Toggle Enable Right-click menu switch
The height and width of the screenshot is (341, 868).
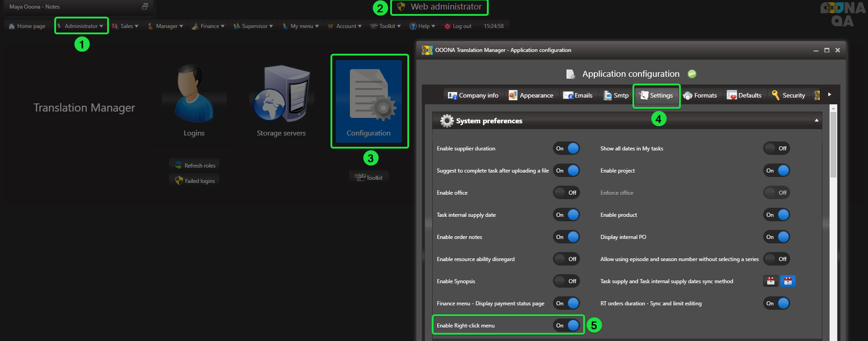point(566,325)
